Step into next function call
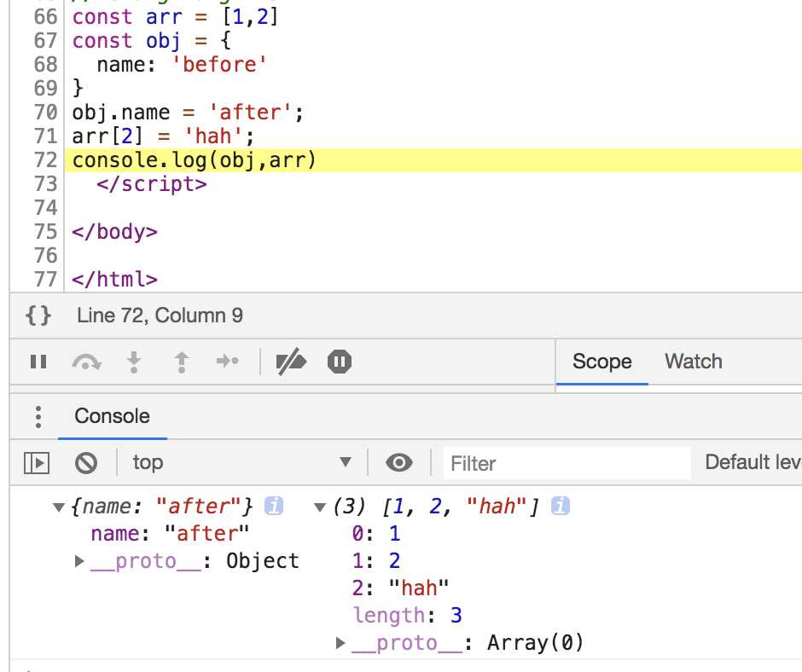This screenshot has width=802, height=672. tap(134, 362)
